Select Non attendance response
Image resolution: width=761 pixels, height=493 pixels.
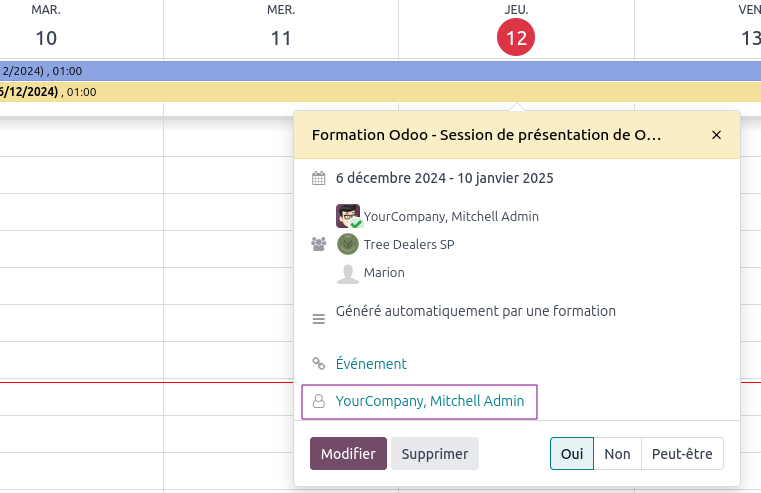pos(617,453)
